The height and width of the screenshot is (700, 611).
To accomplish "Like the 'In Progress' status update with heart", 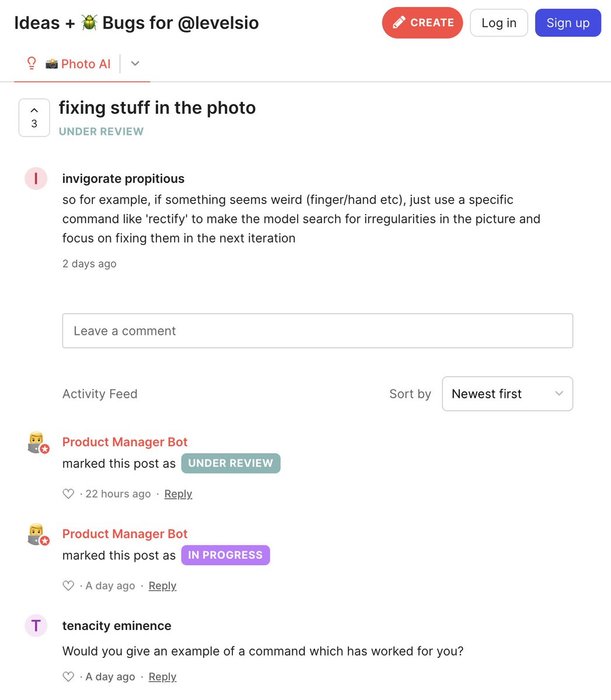I will point(68,586).
